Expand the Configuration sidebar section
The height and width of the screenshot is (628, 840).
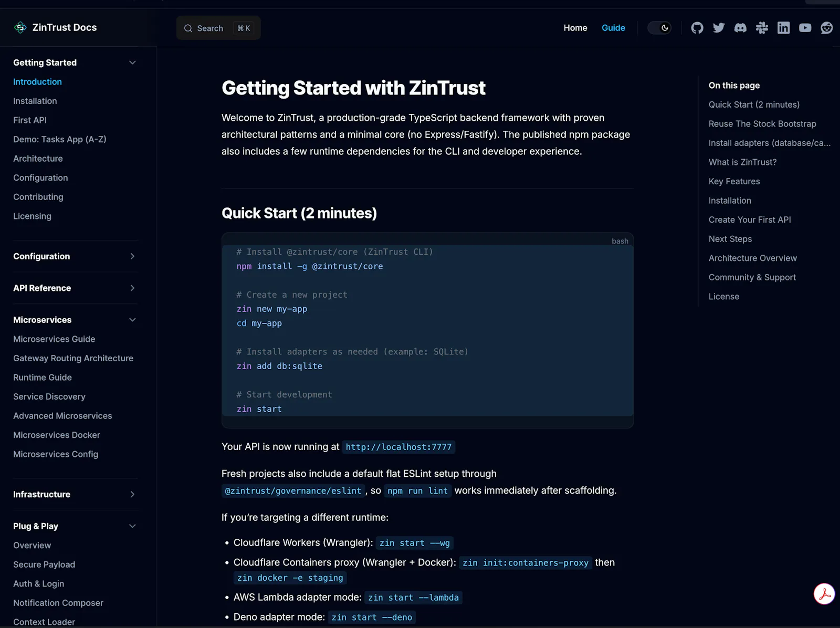click(132, 256)
